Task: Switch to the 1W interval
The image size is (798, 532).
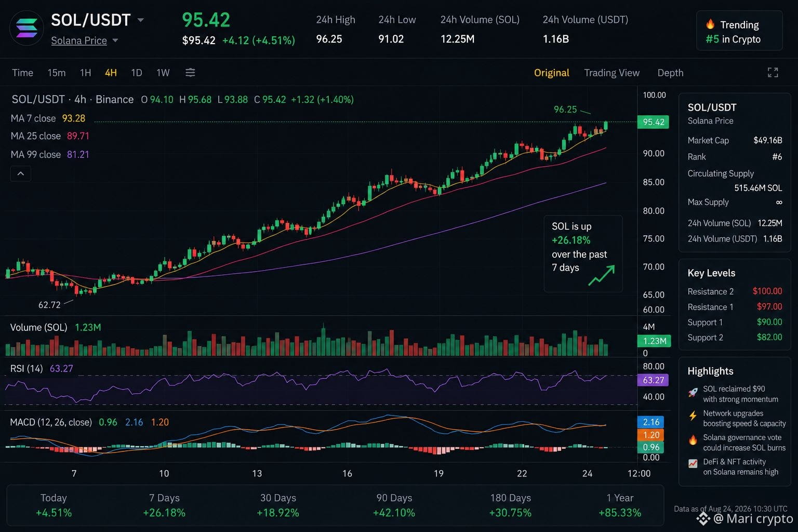Action: pos(163,73)
